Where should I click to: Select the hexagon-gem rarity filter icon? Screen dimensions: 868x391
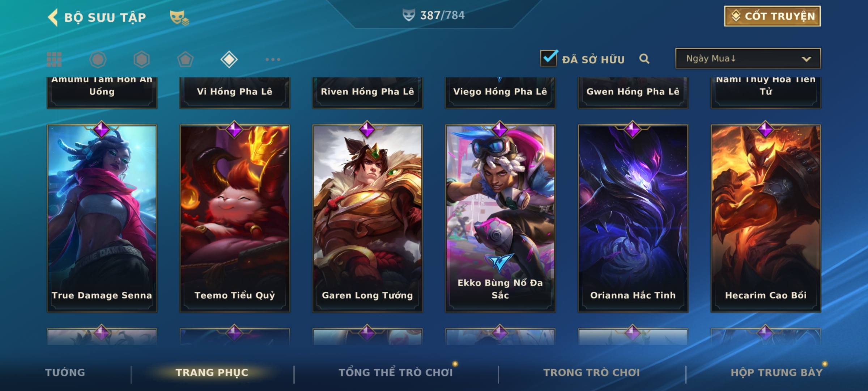coord(141,59)
